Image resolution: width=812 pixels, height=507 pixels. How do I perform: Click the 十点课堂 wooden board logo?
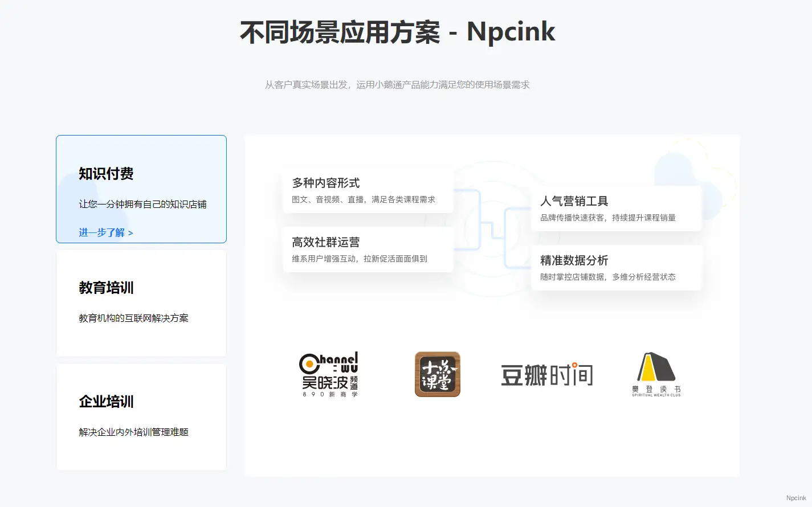(437, 374)
